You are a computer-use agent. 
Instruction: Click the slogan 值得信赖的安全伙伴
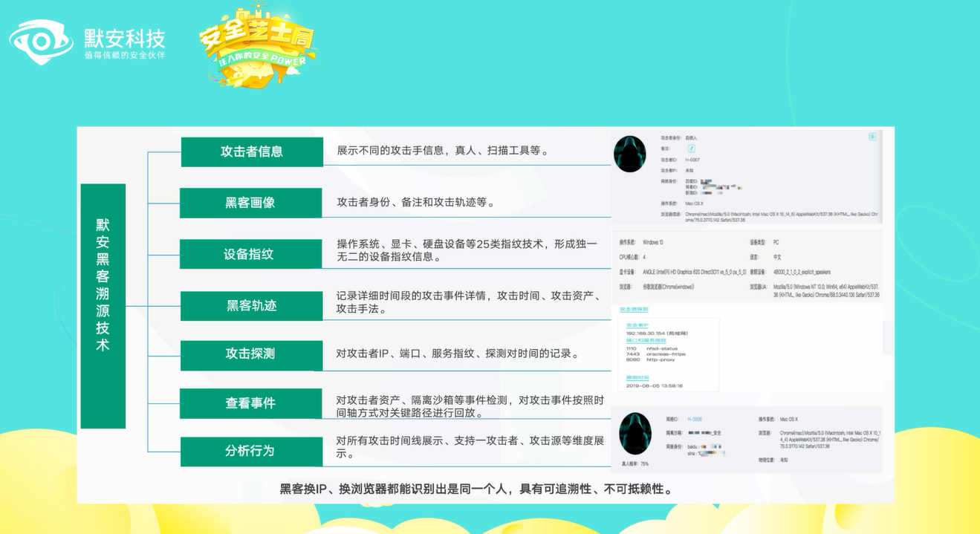[x=125, y=56]
